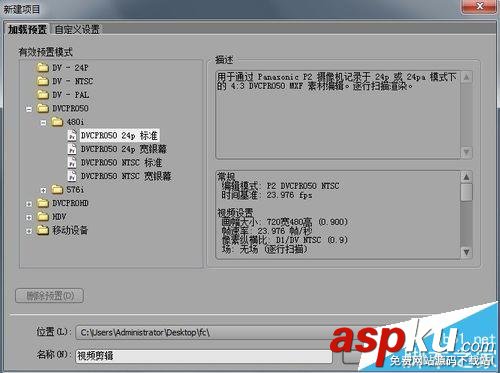Click preset file icon for DVCPRO50 24p 标准
This screenshot has height=373, width=500.
72,135
